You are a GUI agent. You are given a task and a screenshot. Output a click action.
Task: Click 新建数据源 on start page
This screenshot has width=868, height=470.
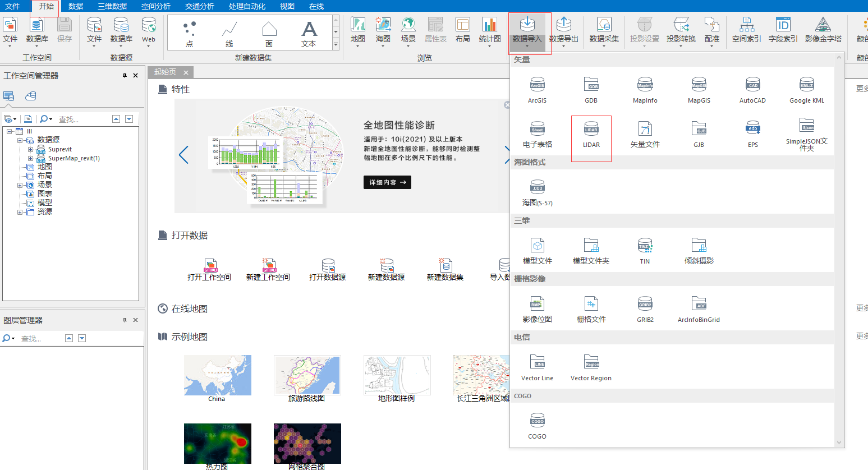coord(386,270)
